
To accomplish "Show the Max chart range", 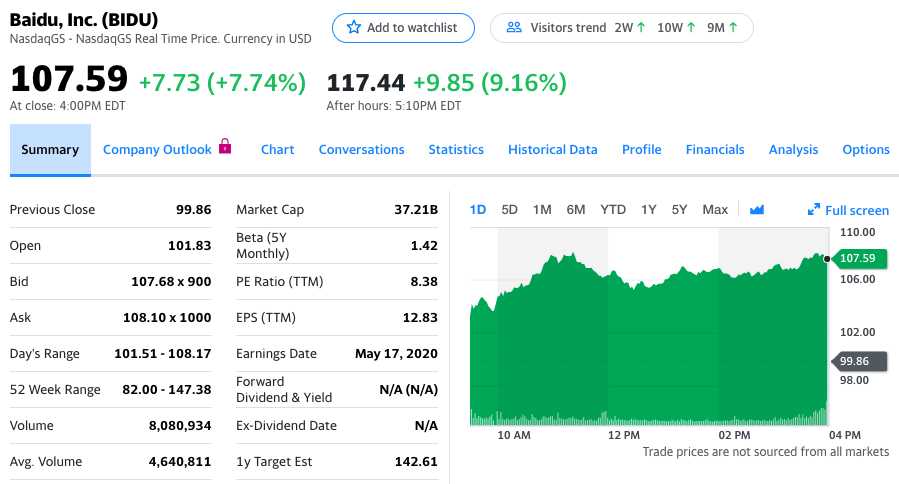I will coord(715,210).
